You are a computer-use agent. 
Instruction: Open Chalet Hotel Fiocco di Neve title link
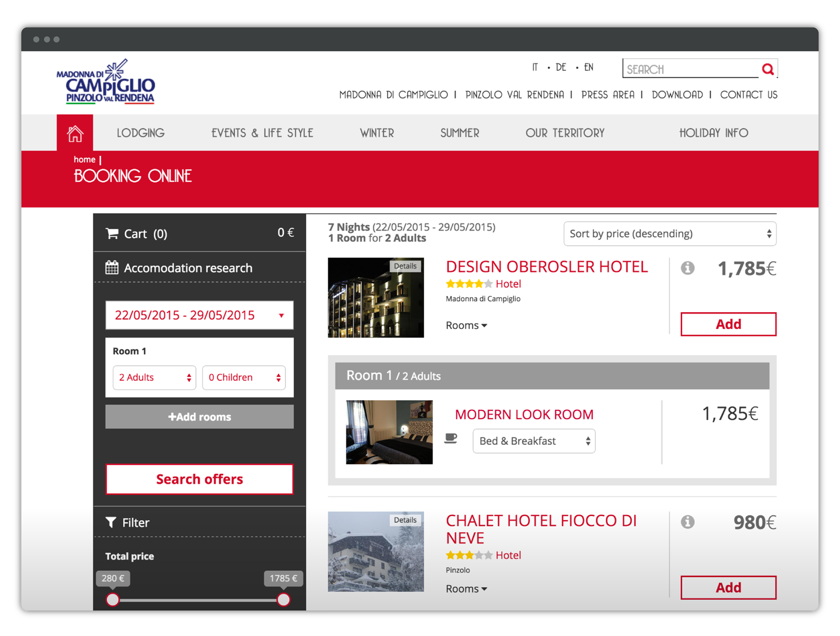541,529
